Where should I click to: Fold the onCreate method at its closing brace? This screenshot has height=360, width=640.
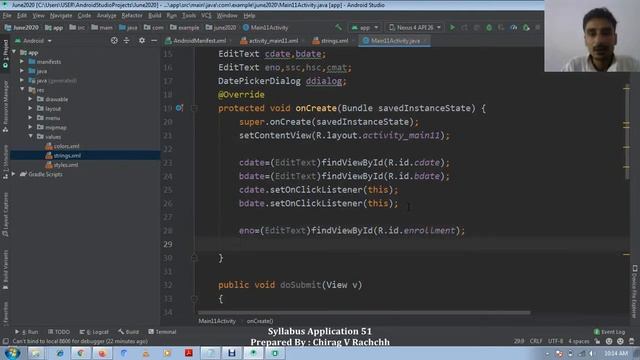[x=194, y=258]
